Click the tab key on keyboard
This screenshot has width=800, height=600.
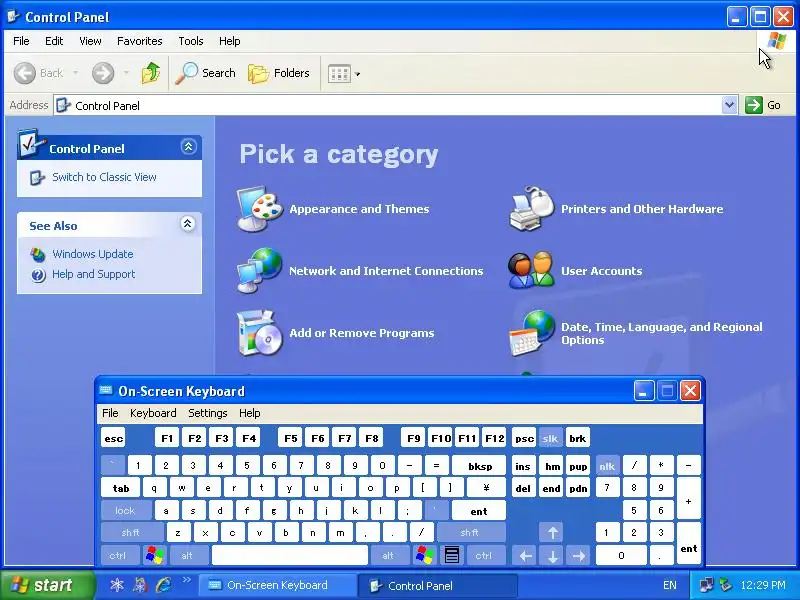[121, 488]
